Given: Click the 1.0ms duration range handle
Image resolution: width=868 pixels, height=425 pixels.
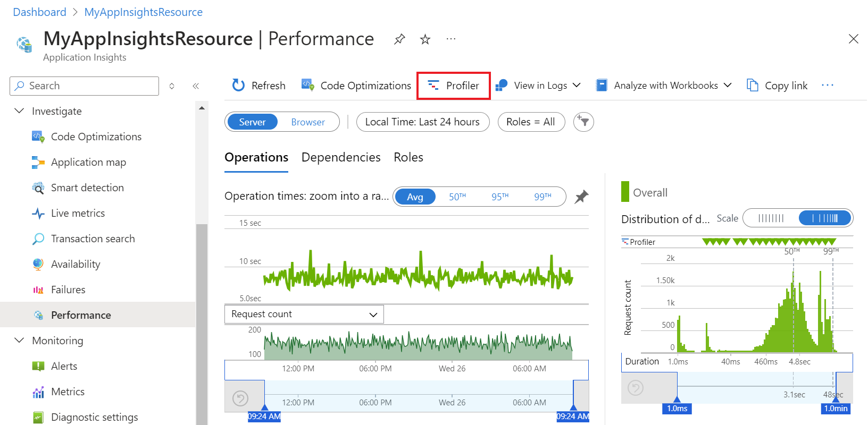Looking at the screenshot, I should [x=677, y=409].
